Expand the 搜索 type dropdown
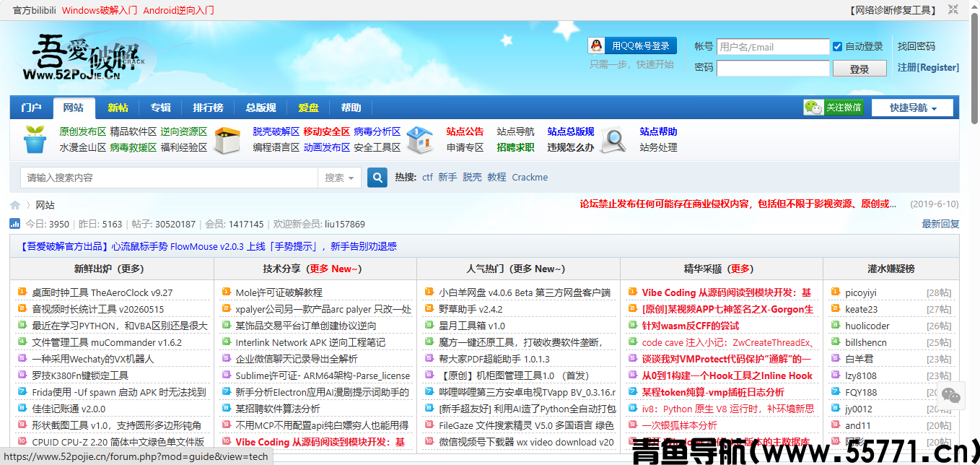Screen dimensions: 980x465 (x=338, y=178)
